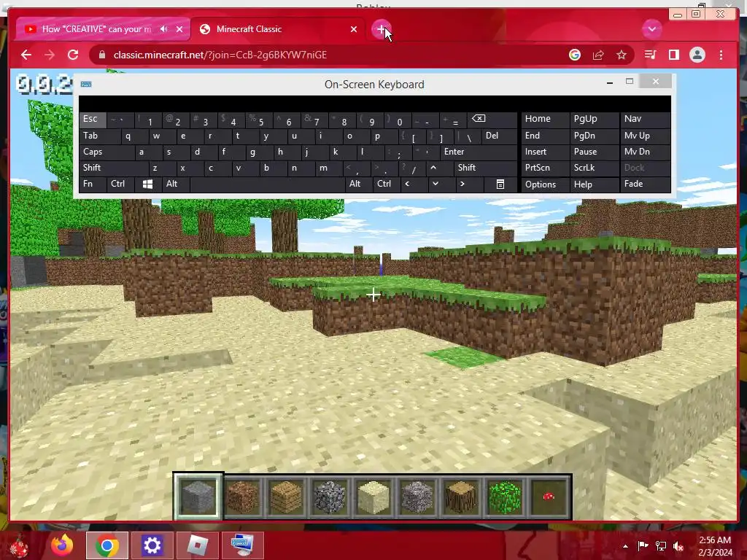Screen dimensions: 747x560
Task: Select the red mushroom in hotbar
Action: click(x=549, y=497)
